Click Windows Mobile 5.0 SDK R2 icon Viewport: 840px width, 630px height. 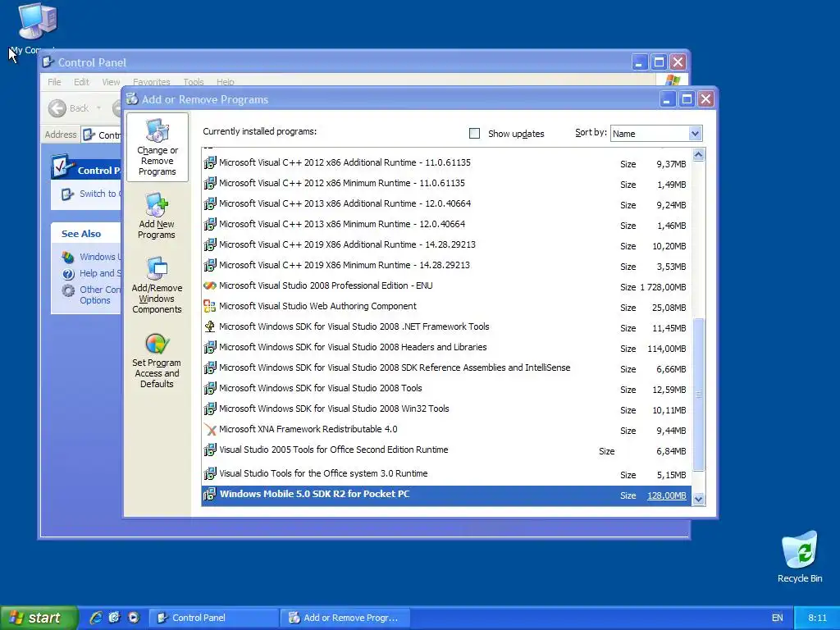(x=210, y=495)
